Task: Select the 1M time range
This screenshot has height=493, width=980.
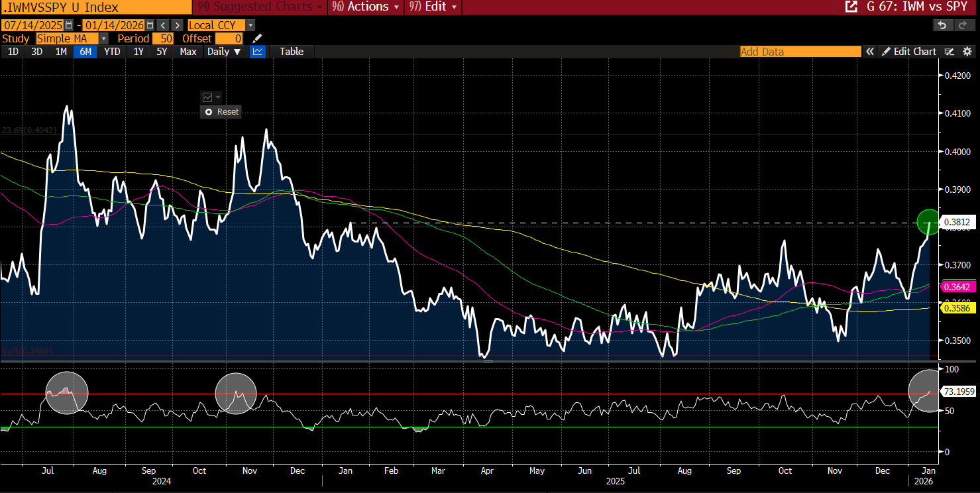Action: (61, 52)
